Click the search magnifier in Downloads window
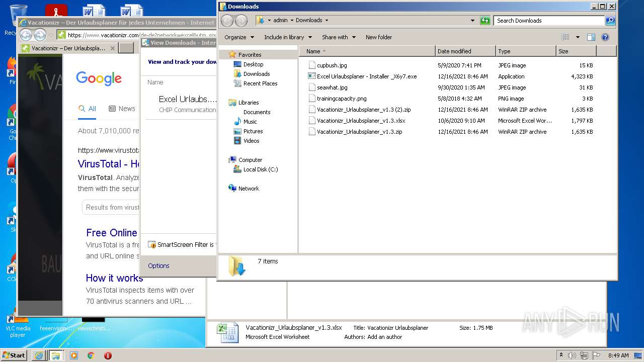The image size is (644, 362). click(610, 21)
